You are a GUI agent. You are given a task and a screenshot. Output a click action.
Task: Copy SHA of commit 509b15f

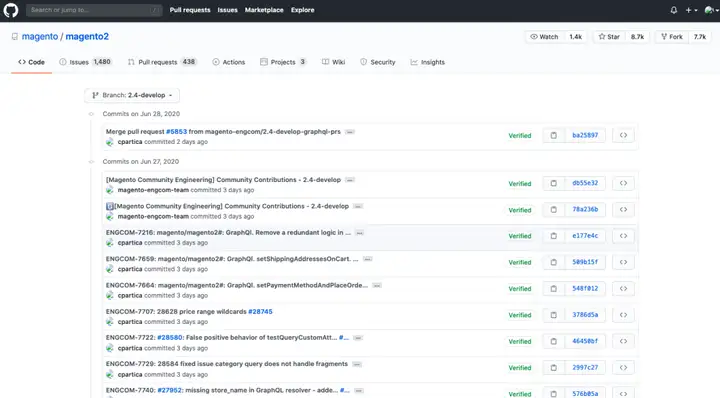click(x=554, y=262)
